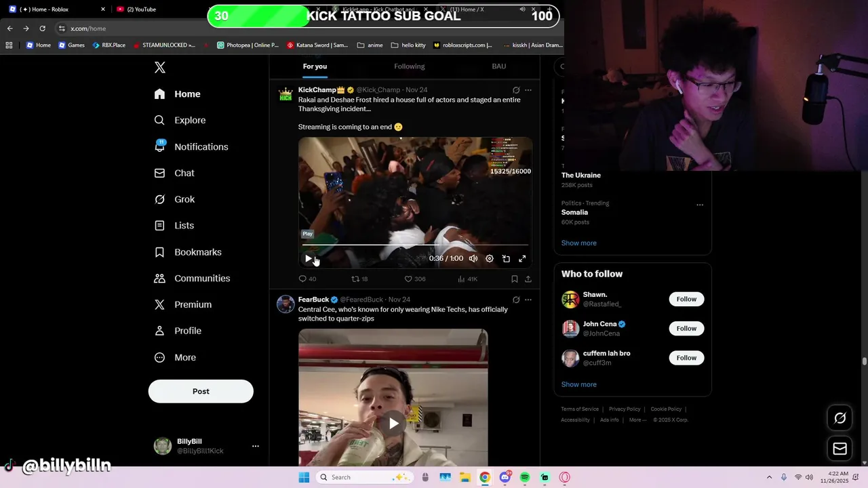Open floating Messages envelope button
Viewport: 868px width, 488px height.
pyautogui.click(x=840, y=449)
